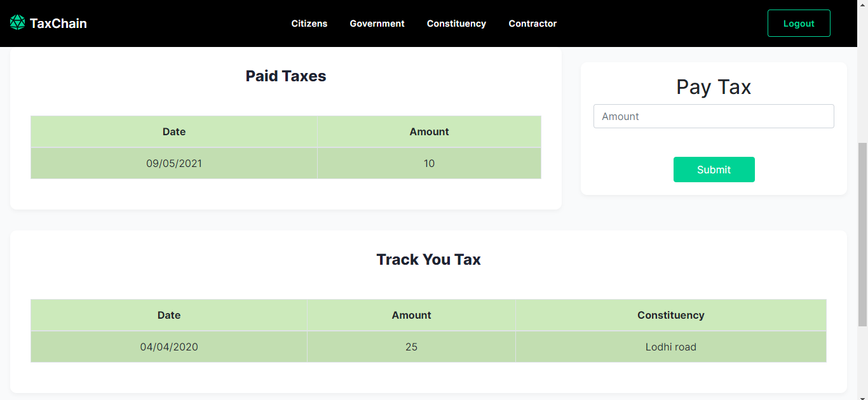Open the Contractor nav link
The height and width of the screenshot is (400, 868).
point(532,23)
